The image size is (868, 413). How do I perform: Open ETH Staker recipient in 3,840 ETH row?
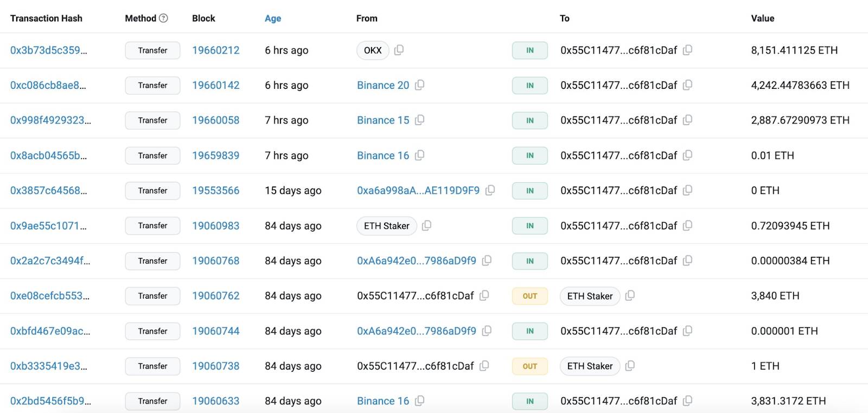pyautogui.click(x=590, y=296)
